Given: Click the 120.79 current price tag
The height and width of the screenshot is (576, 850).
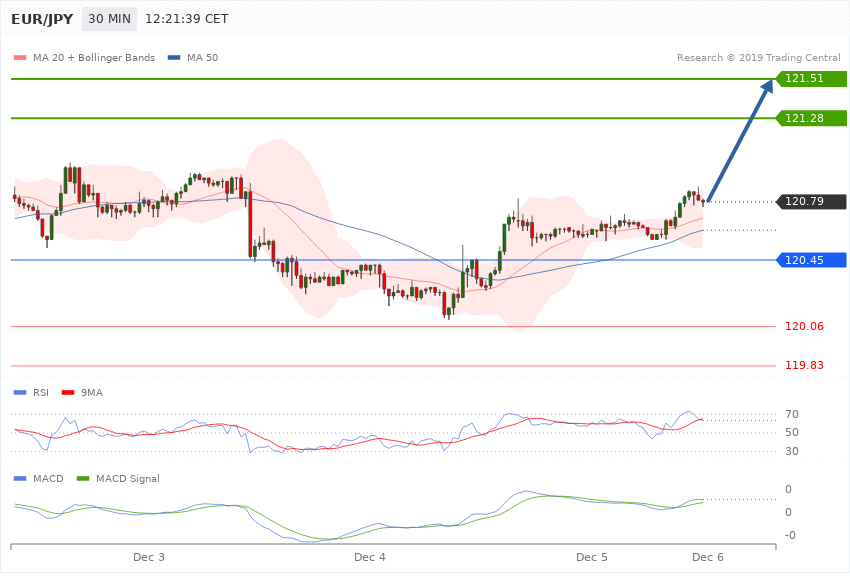Looking at the screenshot, I should [x=811, y=202].
